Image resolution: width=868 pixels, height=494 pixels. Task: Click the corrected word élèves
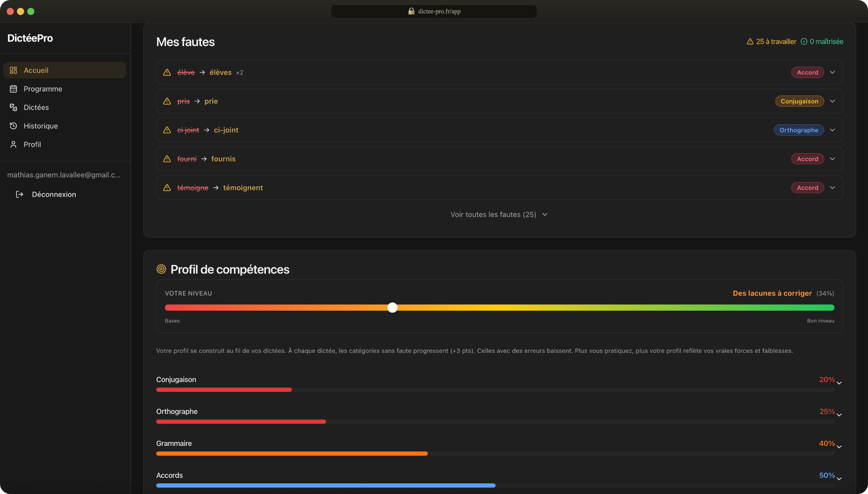(x=221, y=73)
